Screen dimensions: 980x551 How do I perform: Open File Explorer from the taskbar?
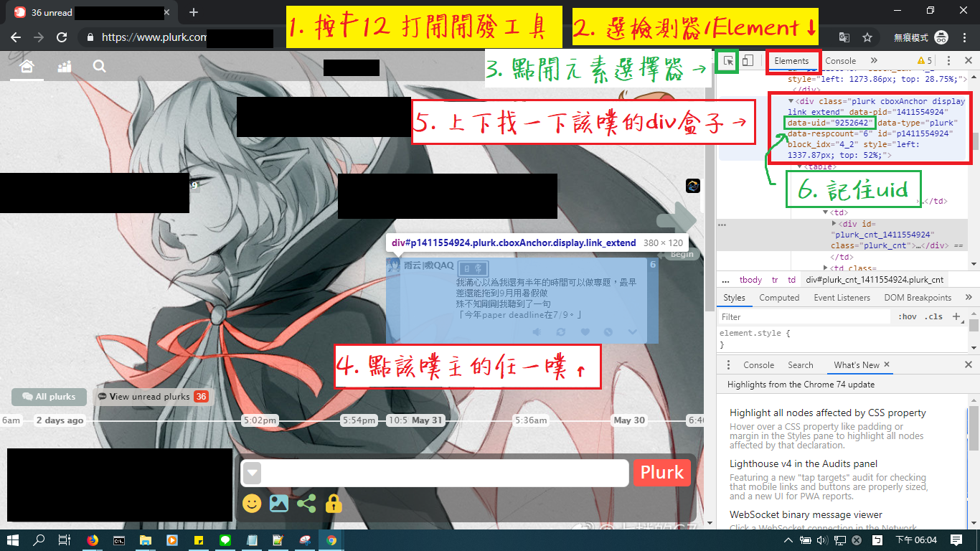[145, 540]
